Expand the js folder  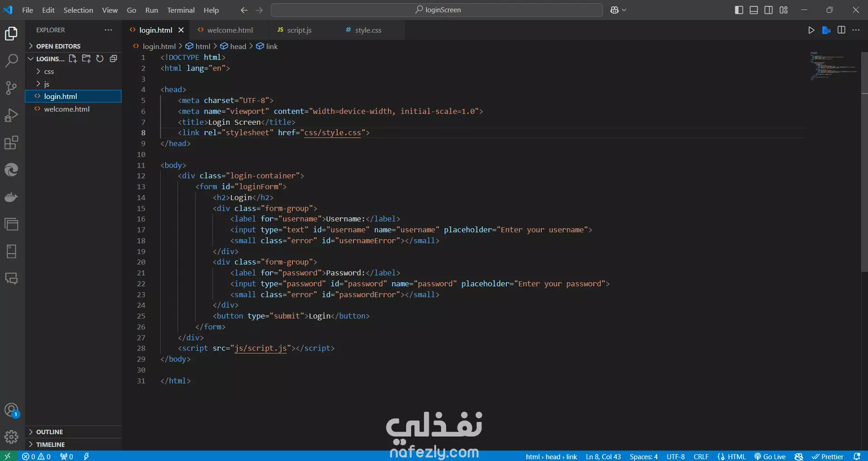point(73,84)
